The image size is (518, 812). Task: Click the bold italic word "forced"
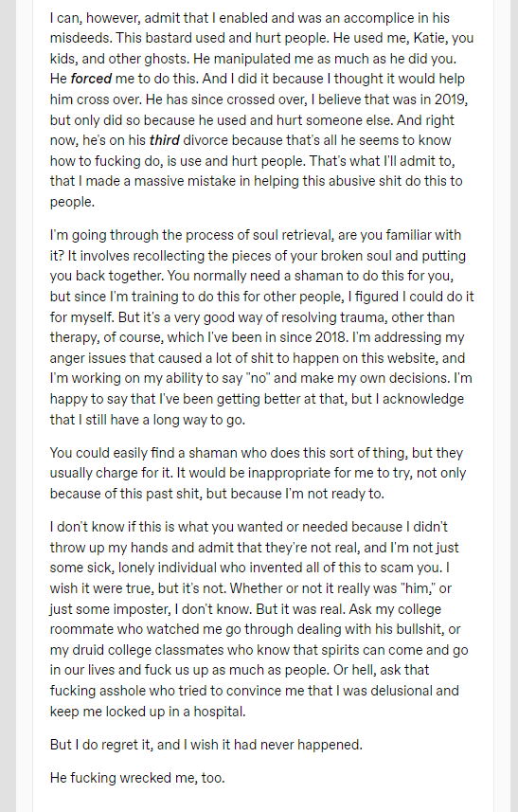(x=91, y=79)
